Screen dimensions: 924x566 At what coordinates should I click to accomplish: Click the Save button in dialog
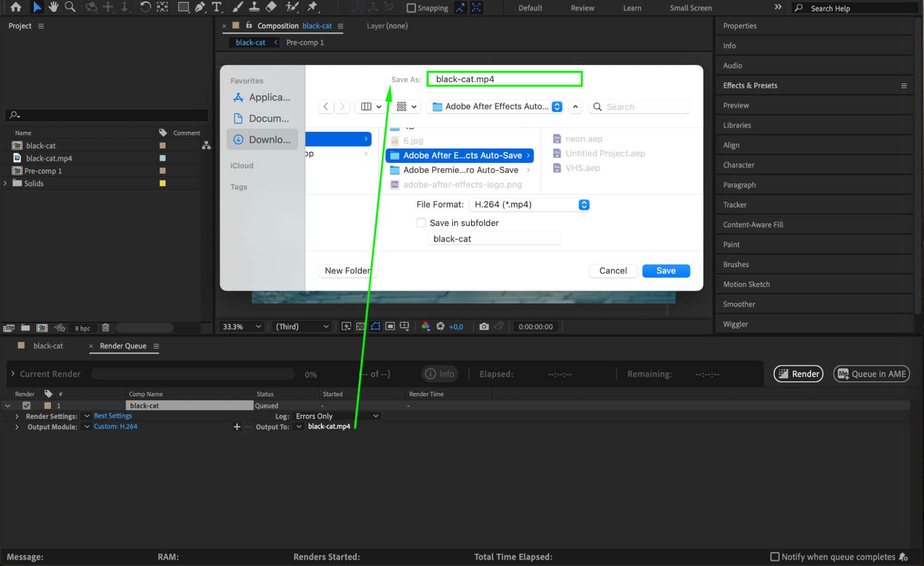(x=666, y=271)
